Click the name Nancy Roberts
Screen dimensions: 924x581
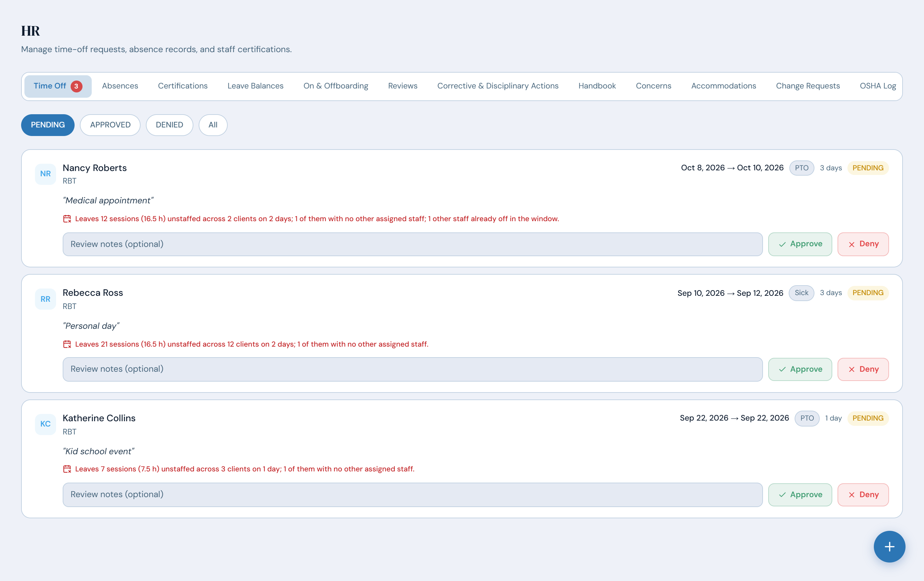[94, 168]
